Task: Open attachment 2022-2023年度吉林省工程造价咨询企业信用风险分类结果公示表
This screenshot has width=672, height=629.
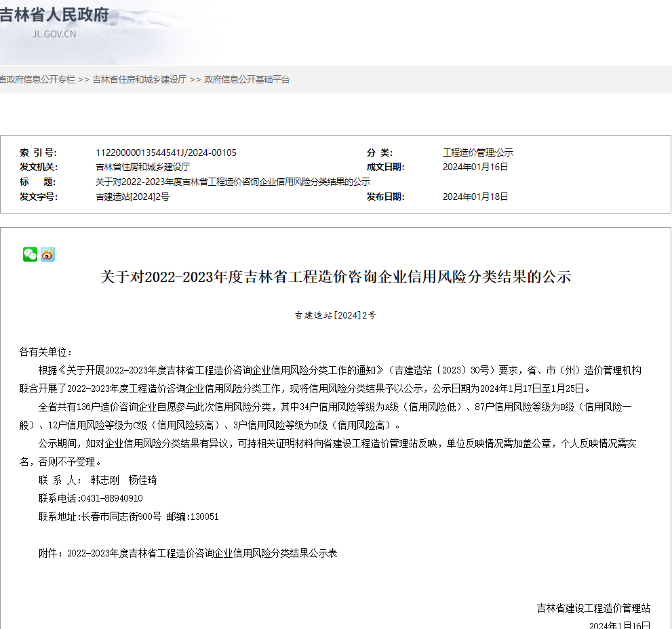Action: [202, 553]
